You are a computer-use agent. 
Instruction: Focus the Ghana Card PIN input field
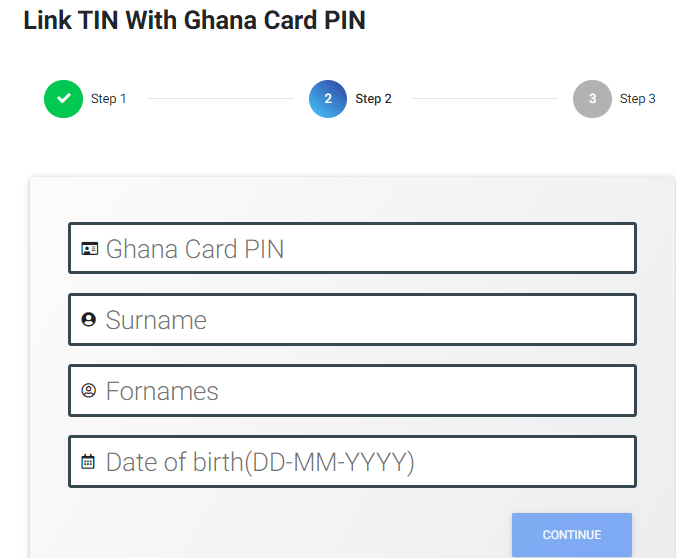(x=352, y=248)
